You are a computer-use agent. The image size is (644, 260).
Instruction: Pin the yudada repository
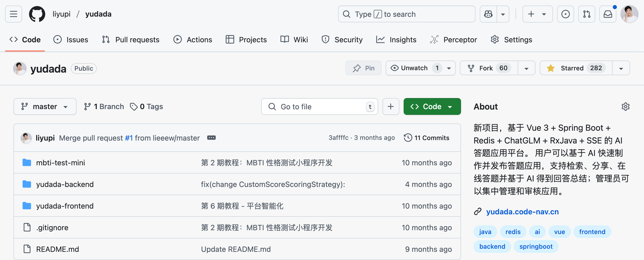point(363,68)
